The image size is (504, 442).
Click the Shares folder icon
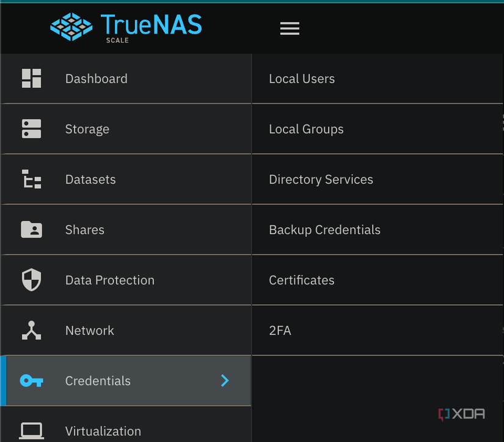pos(31,230)
